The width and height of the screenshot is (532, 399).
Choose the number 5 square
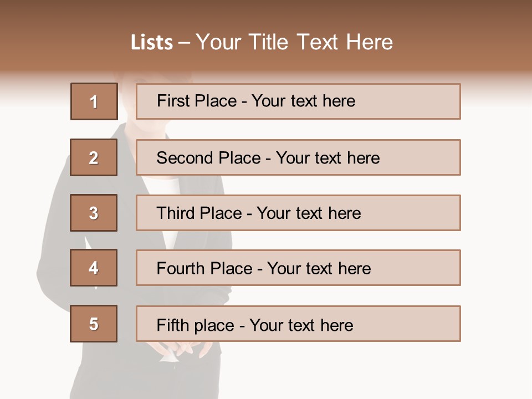click(x=94, y=324)
